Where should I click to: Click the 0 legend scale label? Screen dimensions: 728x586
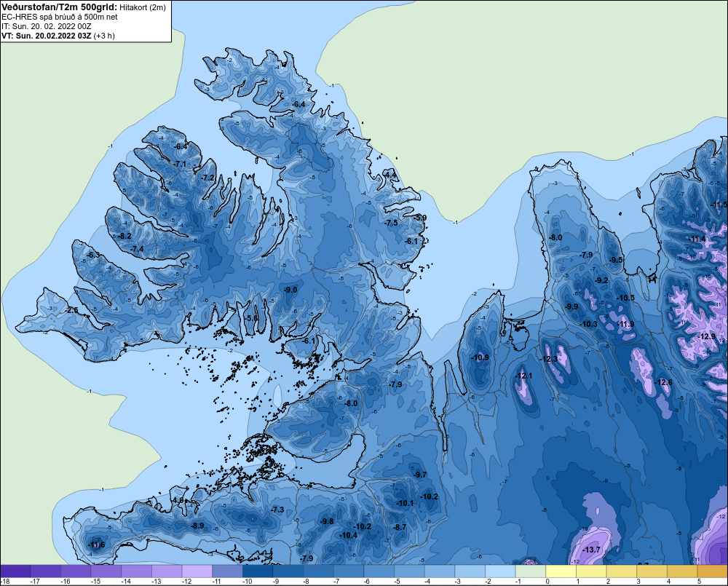click(547, 582)
